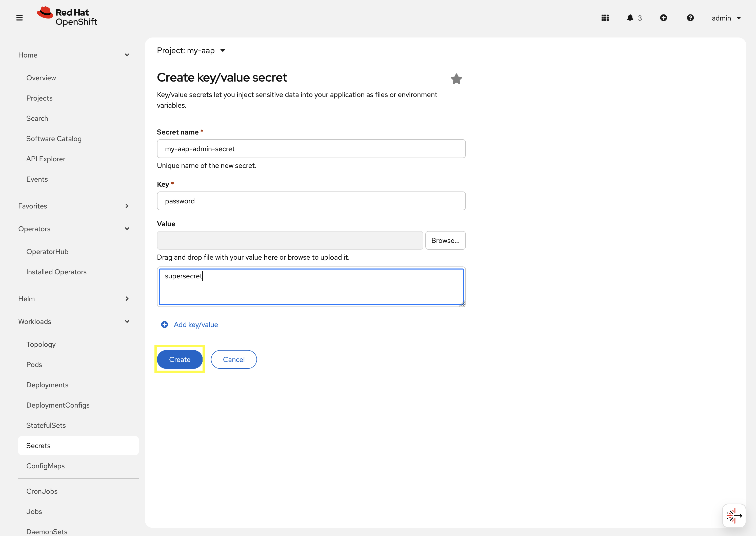
Task: Click the hamburger navigation menu icon
Action: 19,18
